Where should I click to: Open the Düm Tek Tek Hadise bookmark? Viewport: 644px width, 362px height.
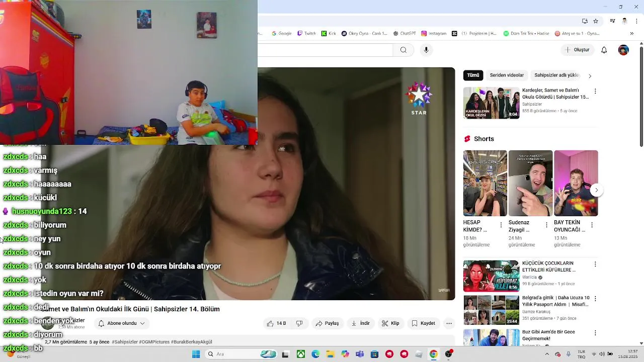coord(527,34)
